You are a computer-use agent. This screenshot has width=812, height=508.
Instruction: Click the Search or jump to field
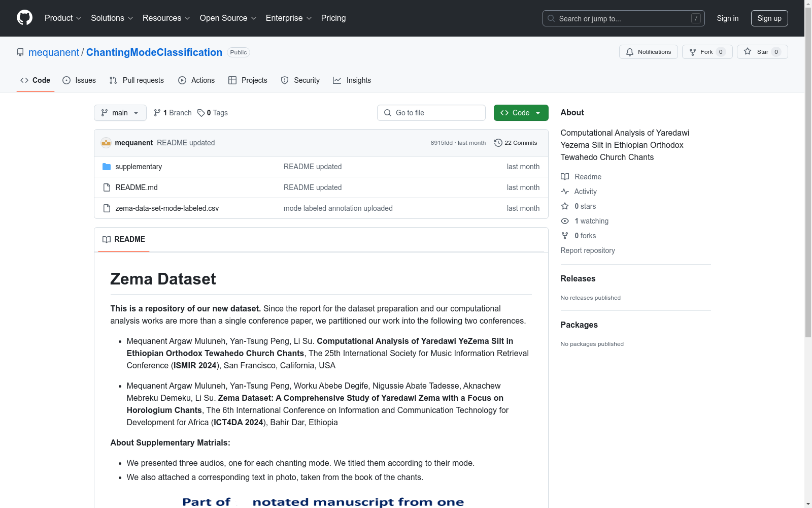(x=624, y=18)
